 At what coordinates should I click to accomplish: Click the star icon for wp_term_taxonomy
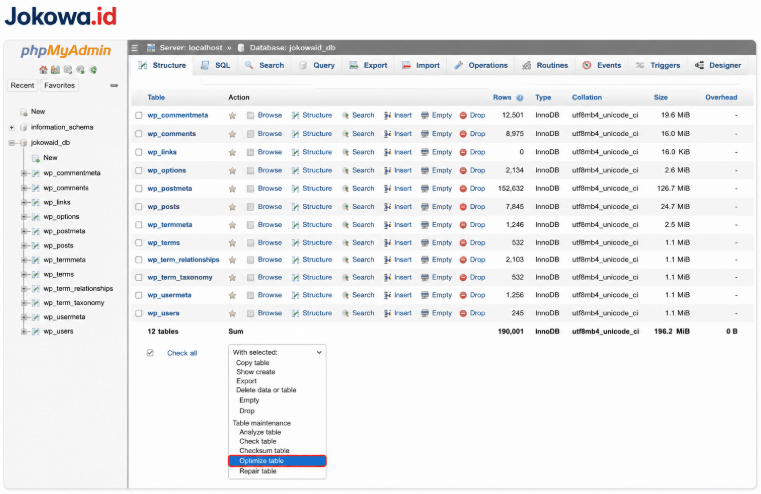point(232,278)
